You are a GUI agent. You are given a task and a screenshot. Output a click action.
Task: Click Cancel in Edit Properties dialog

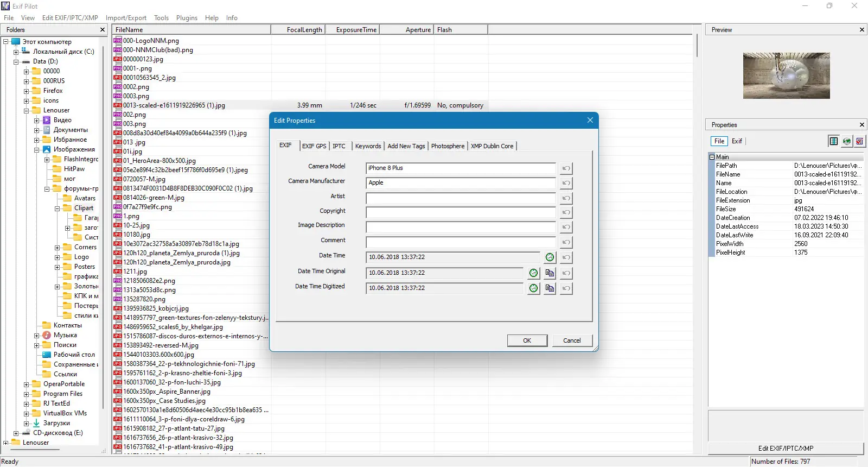coord(572,340)
